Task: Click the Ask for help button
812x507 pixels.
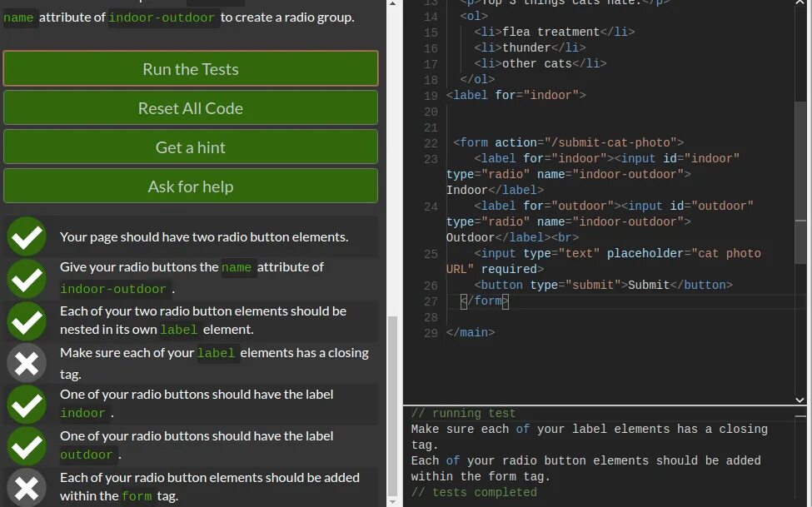Action: (191, 186)
